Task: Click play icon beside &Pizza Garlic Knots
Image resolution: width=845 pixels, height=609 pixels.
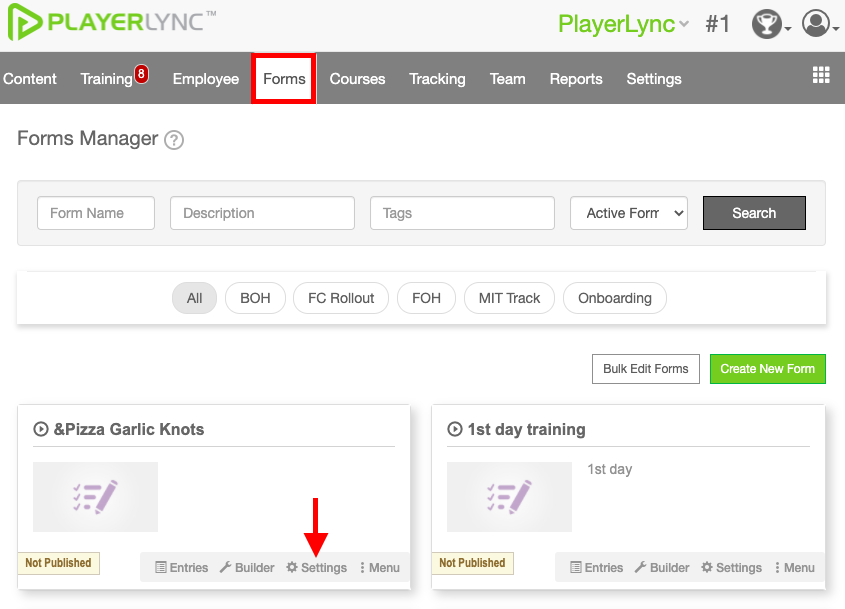Action: coord(41,429)
